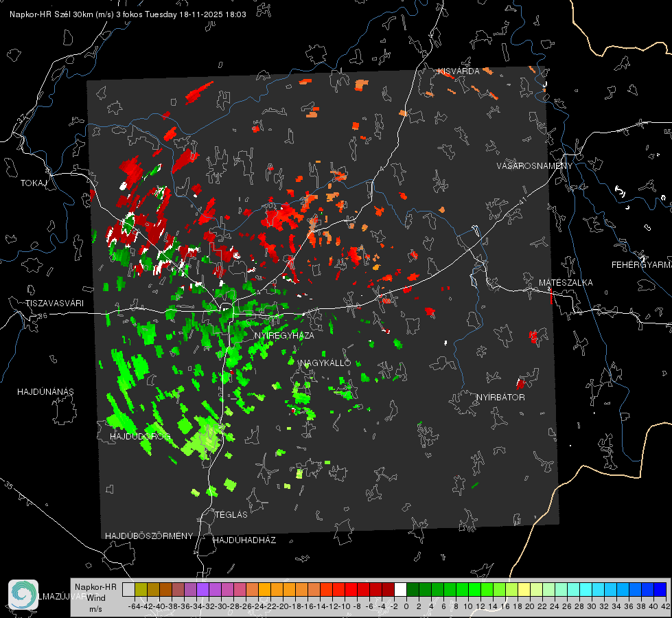Click road number 35 marker
This screenshot has width=672, height=618.
[x=8, y=486]
